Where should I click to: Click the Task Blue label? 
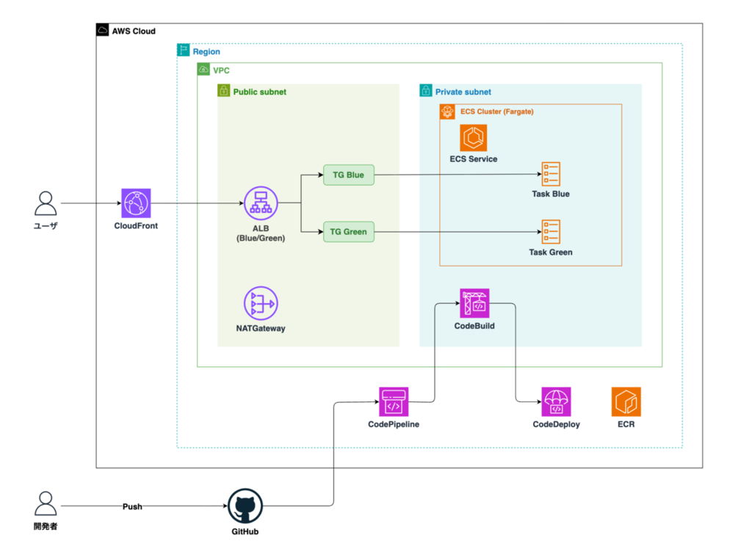click(x=551, y=194)
